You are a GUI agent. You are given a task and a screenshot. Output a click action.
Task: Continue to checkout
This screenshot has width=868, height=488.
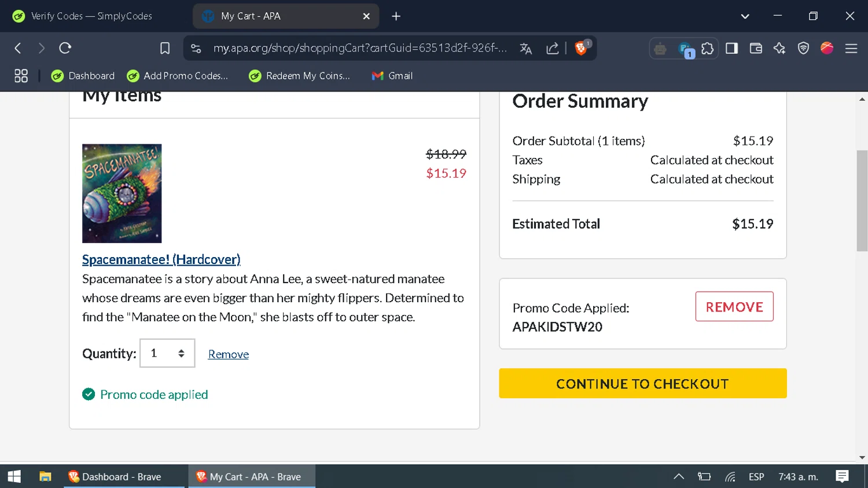pyautogui.click(x=643, y=383)
